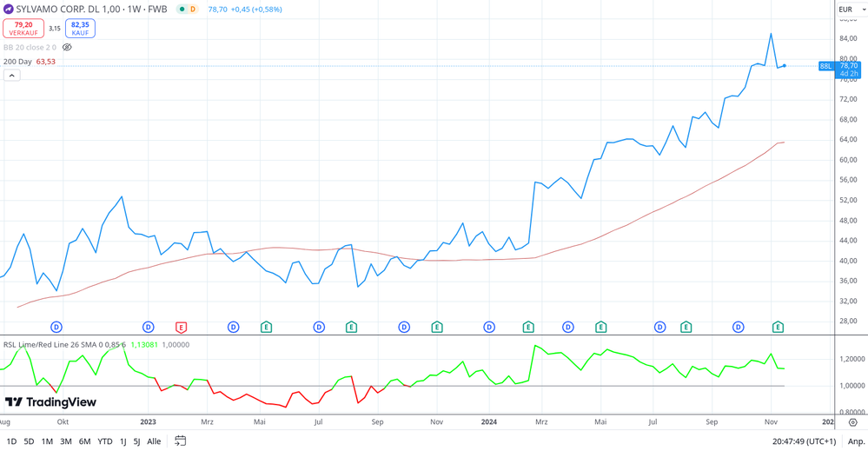Click the green market status dot

click(182, 10)
